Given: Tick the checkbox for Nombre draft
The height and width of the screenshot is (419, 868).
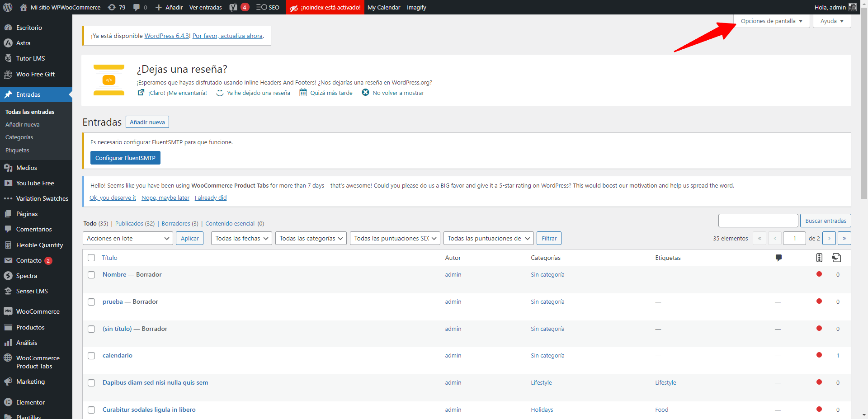Looking at the screenshot, I should [91, 275].
